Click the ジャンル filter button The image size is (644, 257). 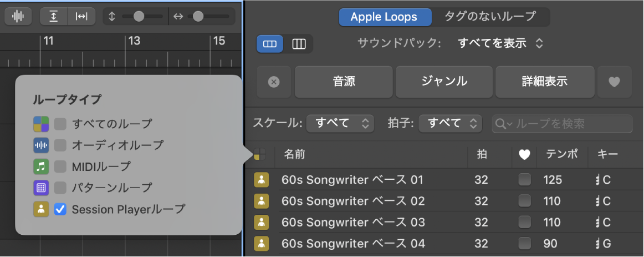click(x=444, y=82)
